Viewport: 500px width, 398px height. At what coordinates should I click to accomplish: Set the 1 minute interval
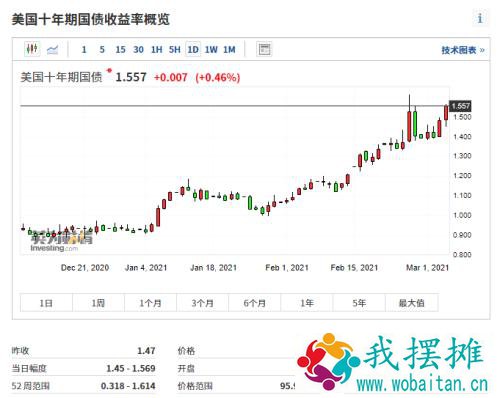coord(84,50)
